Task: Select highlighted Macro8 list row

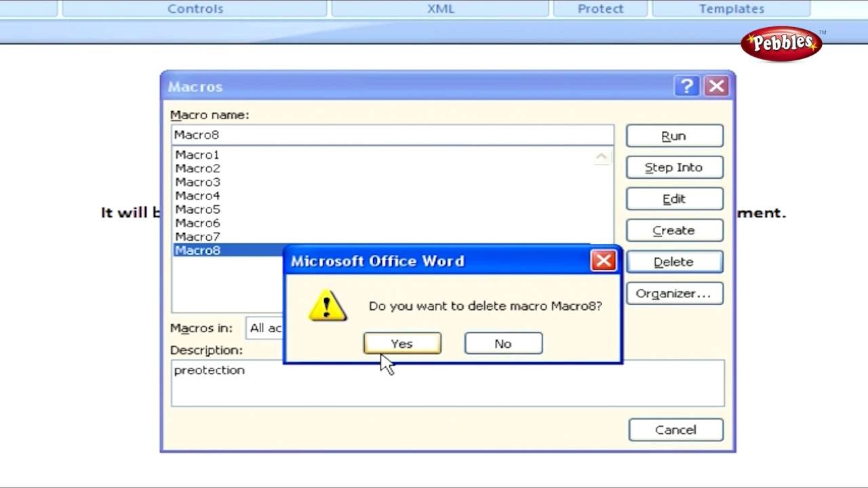Action: pyautogui.click(x=229, y=250)
